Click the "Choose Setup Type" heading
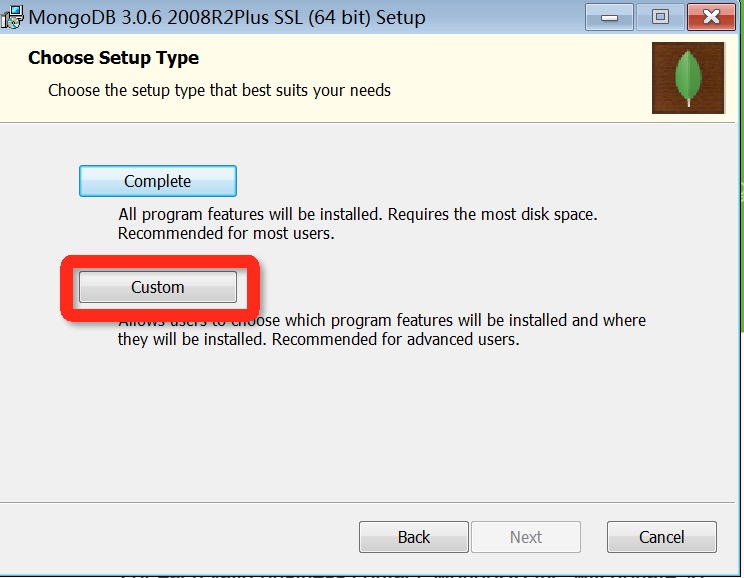Screen dimensions: 744x578 coord(113,58)
